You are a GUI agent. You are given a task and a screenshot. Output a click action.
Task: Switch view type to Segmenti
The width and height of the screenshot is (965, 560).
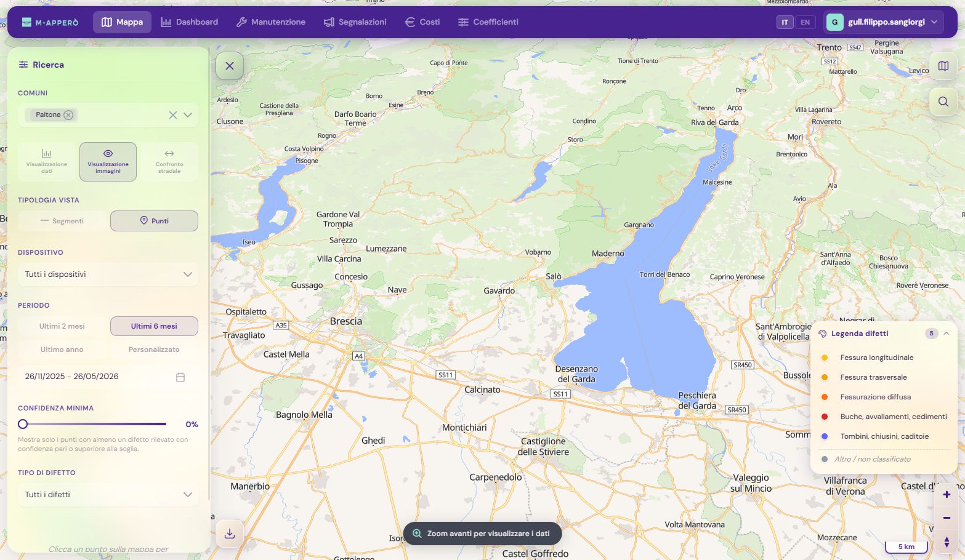(62, 221)
